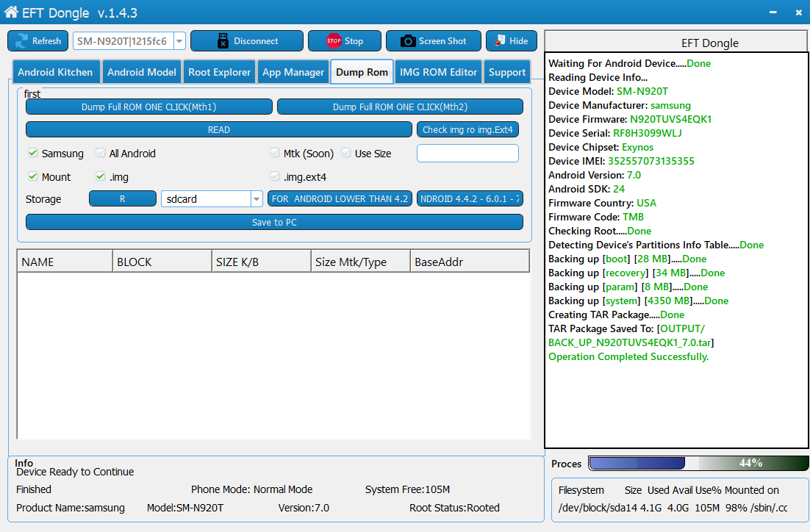The image size is (810, 532).
Task: Click the Refresh button label
Action: point(46,41)
